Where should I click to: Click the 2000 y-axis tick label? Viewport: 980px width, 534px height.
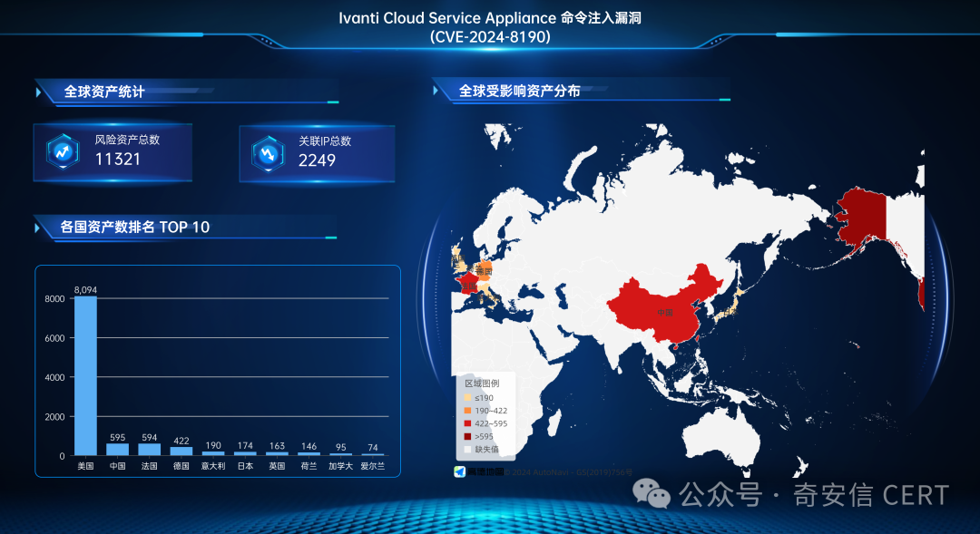tap(55, 416)
